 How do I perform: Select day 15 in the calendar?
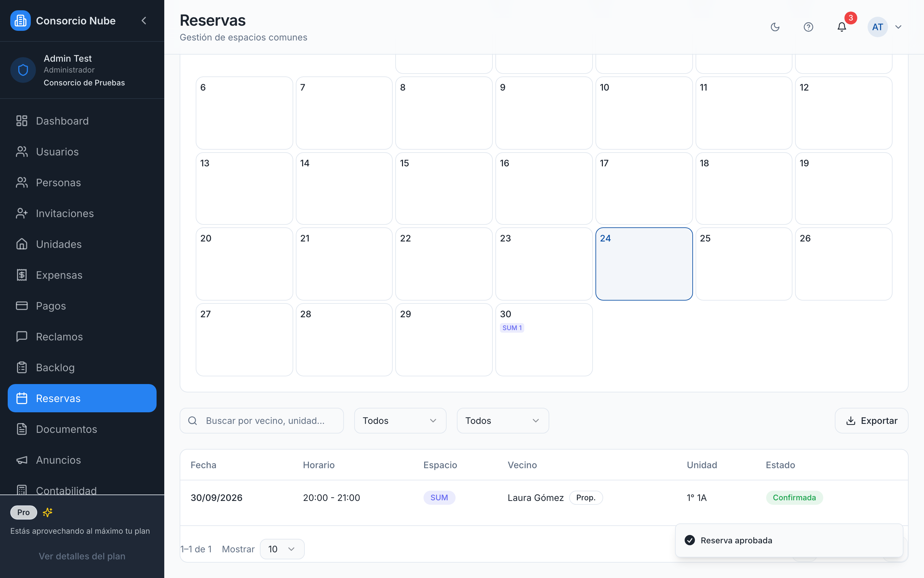(x=444, y=188)
